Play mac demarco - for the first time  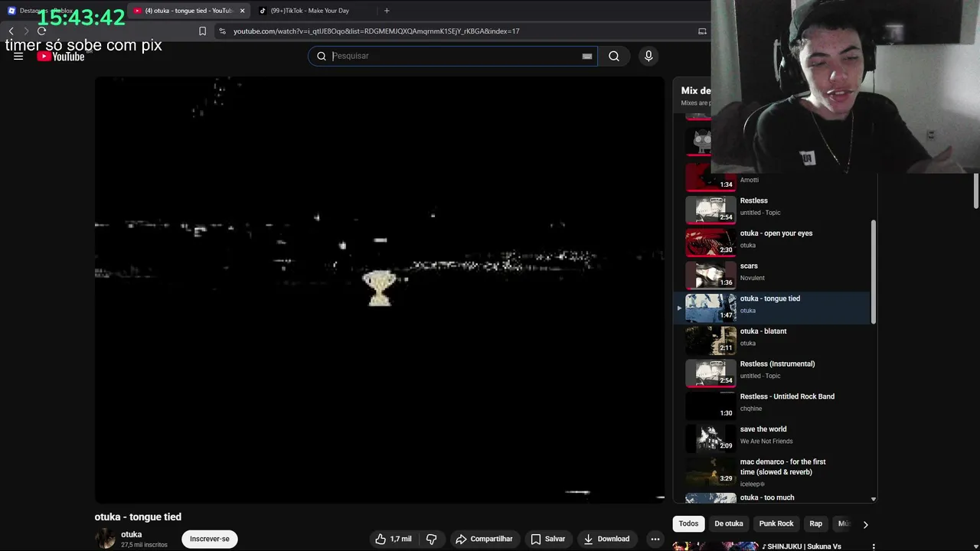(773, 472)
